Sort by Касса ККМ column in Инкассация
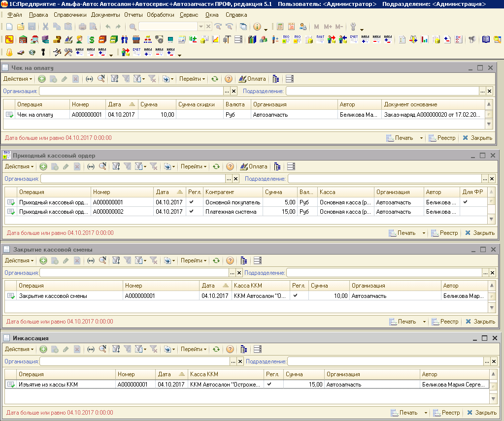504x421 pixels. coord(226,374)
